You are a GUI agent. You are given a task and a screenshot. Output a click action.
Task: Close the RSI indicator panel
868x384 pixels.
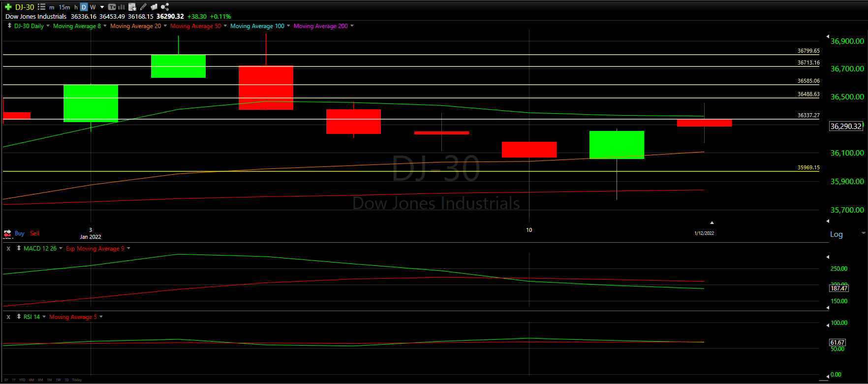(x=8, y=317)
